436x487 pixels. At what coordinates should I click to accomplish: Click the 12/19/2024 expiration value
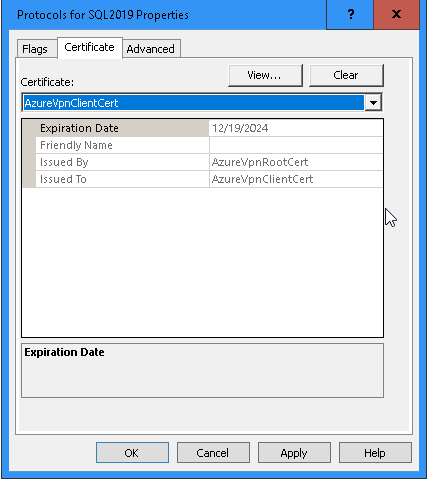point(240,128)
